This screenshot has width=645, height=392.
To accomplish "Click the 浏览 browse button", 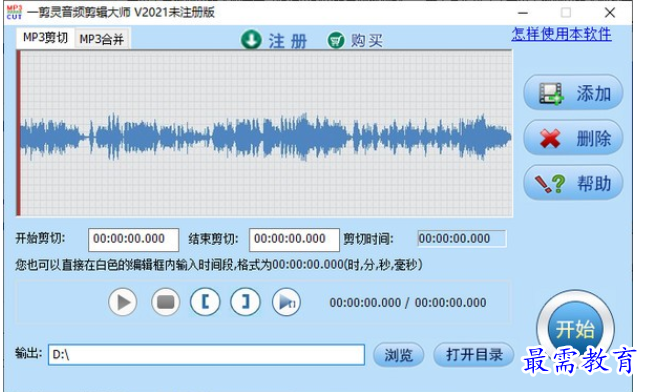I will pos(398,355).
